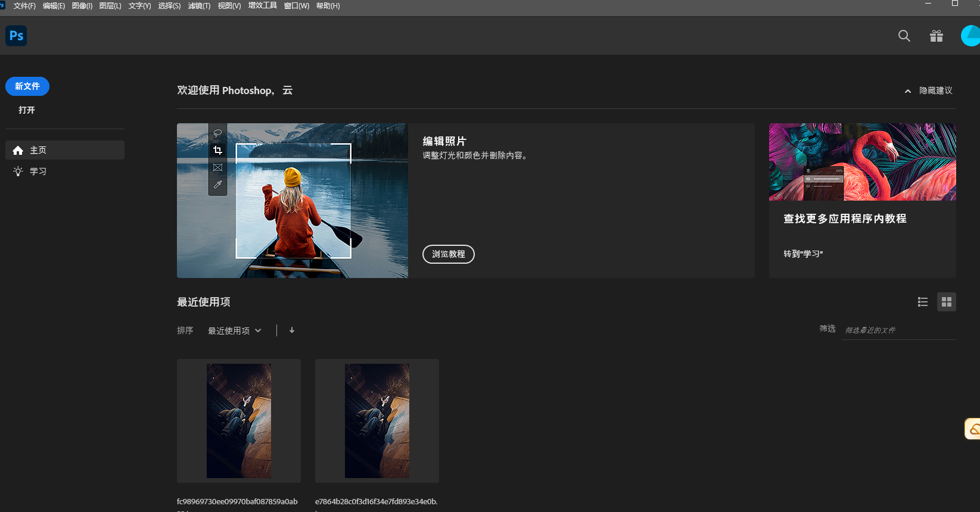
Task: Click the lasso tool icon in tutorial image
Action: coord(217,133)
